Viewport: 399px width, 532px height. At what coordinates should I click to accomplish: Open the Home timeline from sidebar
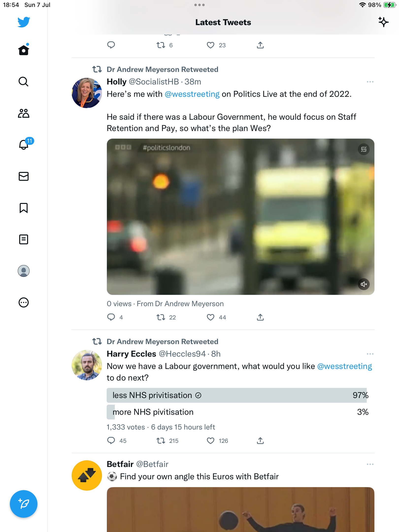pyautogui.click(x=24, y=50)
